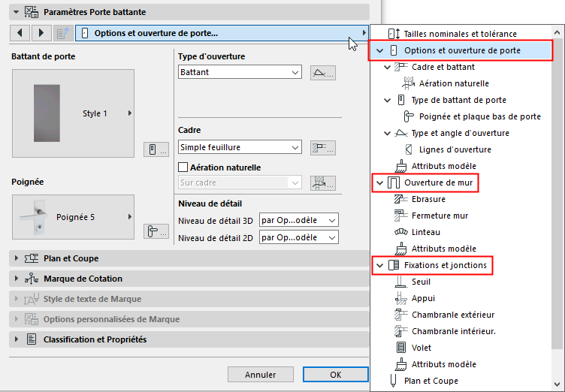Image resolution: width=565 pixels, height=392 pixels.
Task: Collapse the Fixations et jonctions tree node
Action: point(379,265)
